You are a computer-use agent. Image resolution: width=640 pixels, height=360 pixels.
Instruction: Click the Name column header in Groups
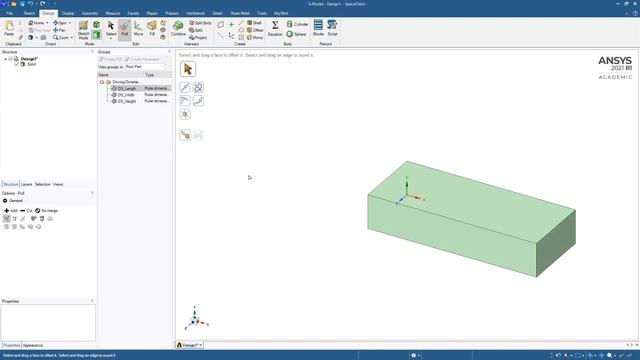120,75
